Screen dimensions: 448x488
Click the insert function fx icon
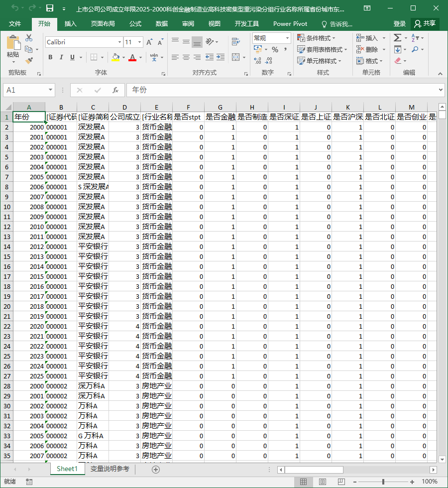[115, 90]
